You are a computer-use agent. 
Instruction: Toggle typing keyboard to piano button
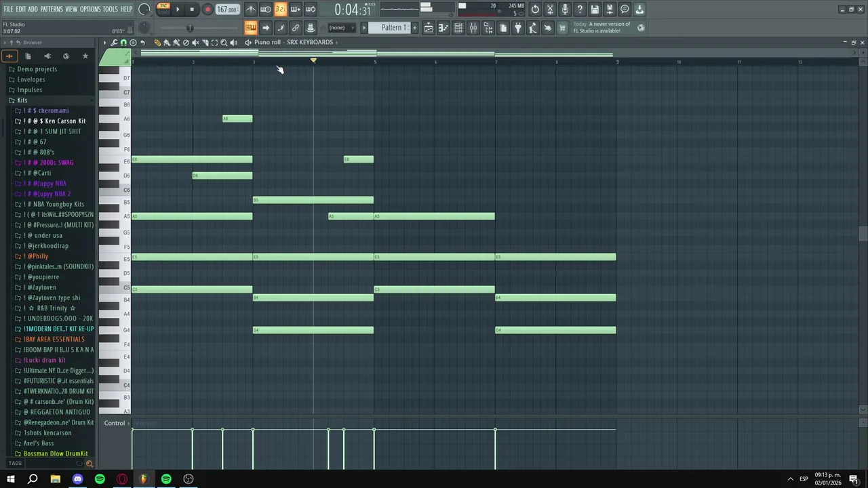pos(251,28)
